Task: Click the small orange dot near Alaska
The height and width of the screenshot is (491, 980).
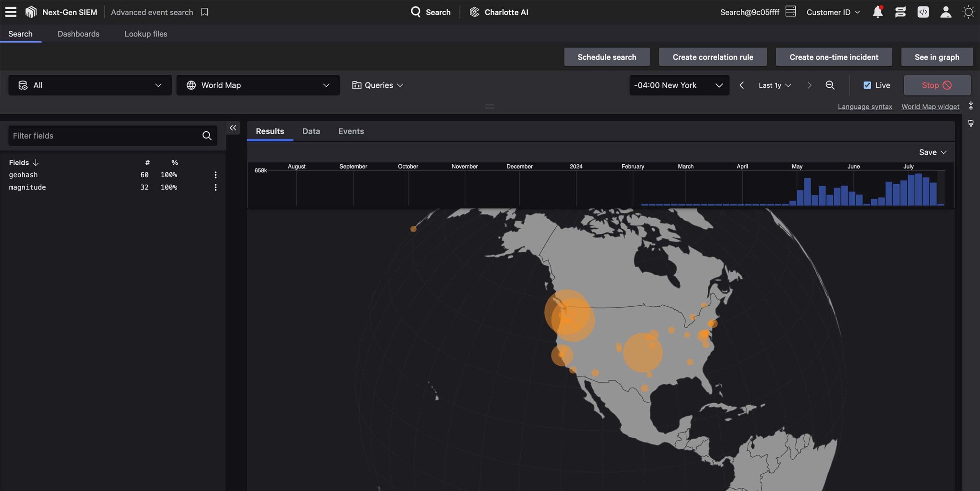Action: point(413,229)
